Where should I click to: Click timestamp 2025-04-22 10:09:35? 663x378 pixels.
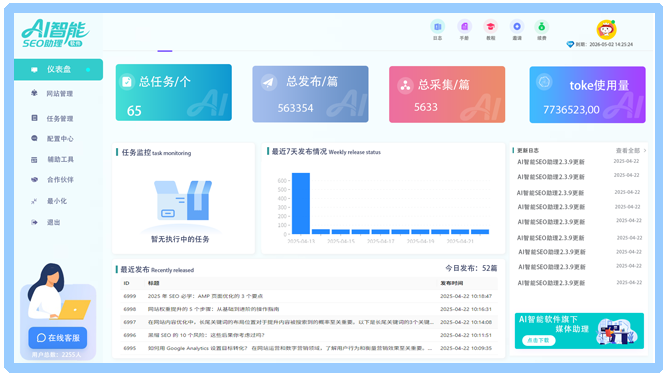click(466, 348)
